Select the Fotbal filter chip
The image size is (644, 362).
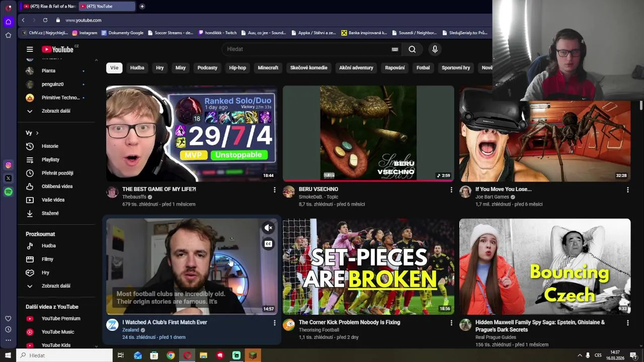pyautogui.click(x=423, y=68)
